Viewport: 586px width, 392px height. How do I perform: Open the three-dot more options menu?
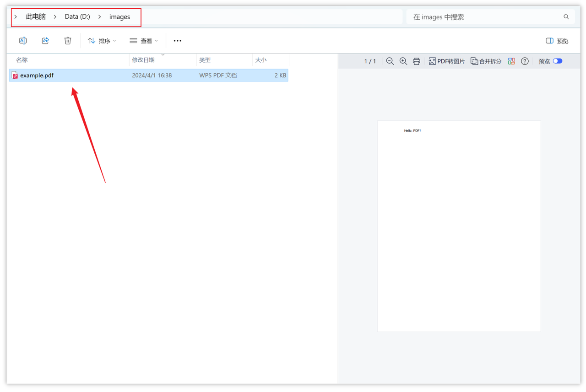(x=178, y=41)
